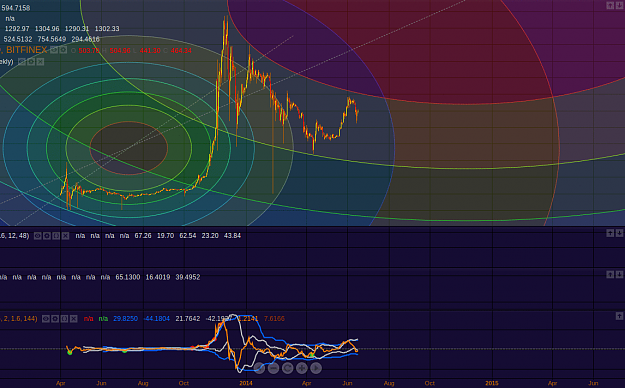Click the price candles peak near 2014
625x388 pixels.
[x=226, y=19]
